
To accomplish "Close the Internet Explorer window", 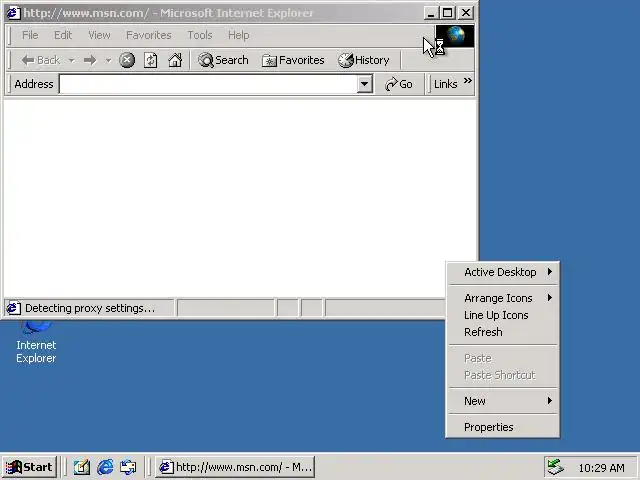I will (466, 13).
